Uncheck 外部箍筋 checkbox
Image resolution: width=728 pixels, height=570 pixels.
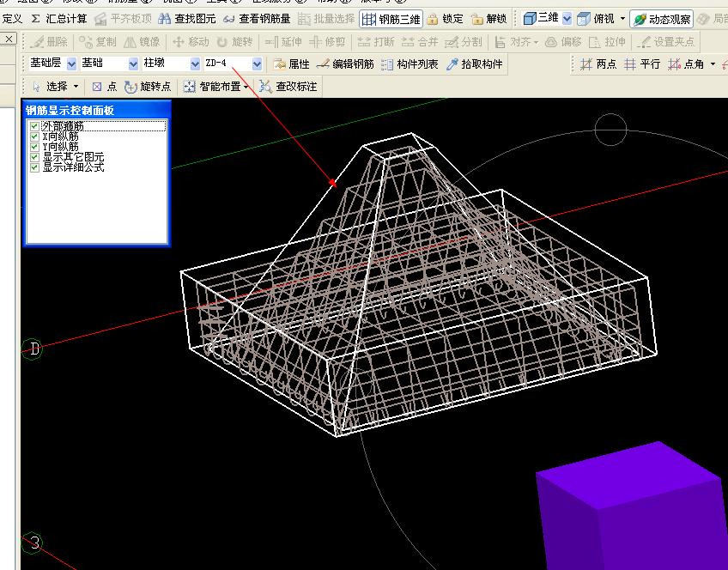point(33,126)
